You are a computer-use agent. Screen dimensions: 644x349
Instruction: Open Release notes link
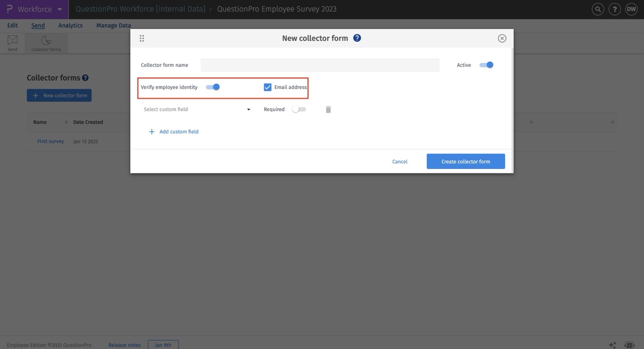[x=125, y=345]
